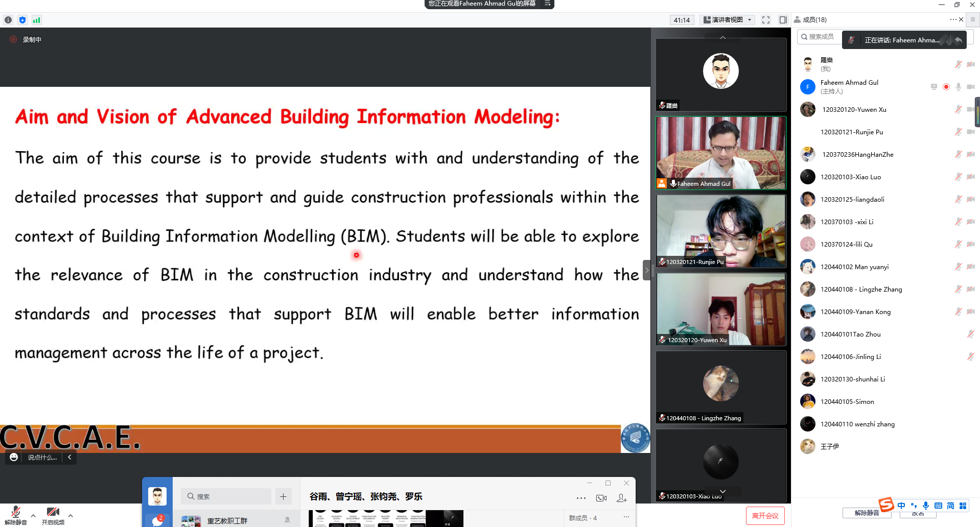Screen dimensions: 980x527
Task: Collapse the chat input bar arrow
Action: point(69,457)
